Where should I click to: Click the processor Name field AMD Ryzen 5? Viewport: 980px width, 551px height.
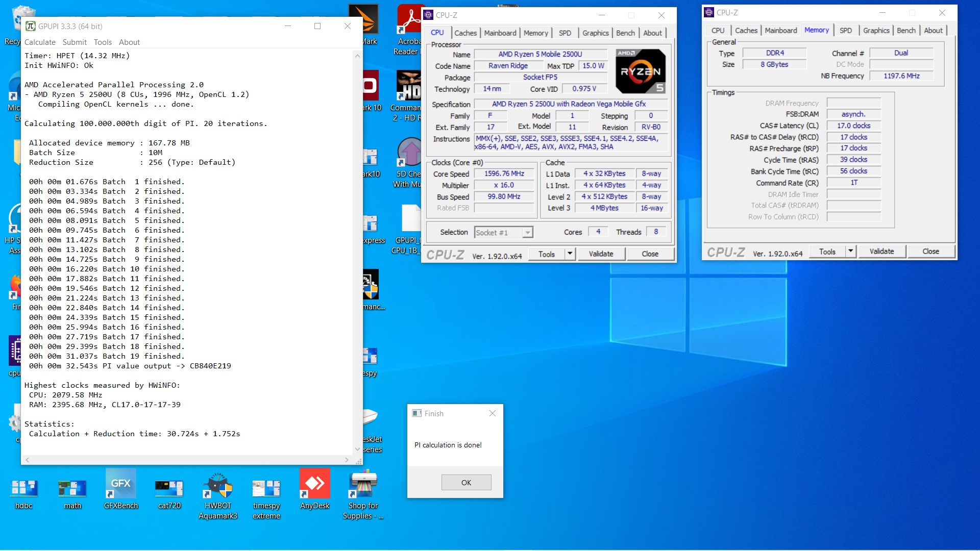point(540,54)
